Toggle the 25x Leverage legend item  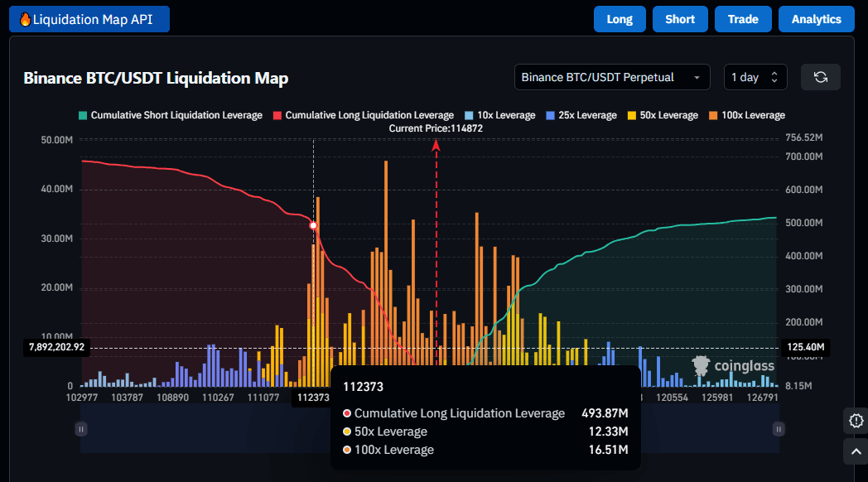581,115
